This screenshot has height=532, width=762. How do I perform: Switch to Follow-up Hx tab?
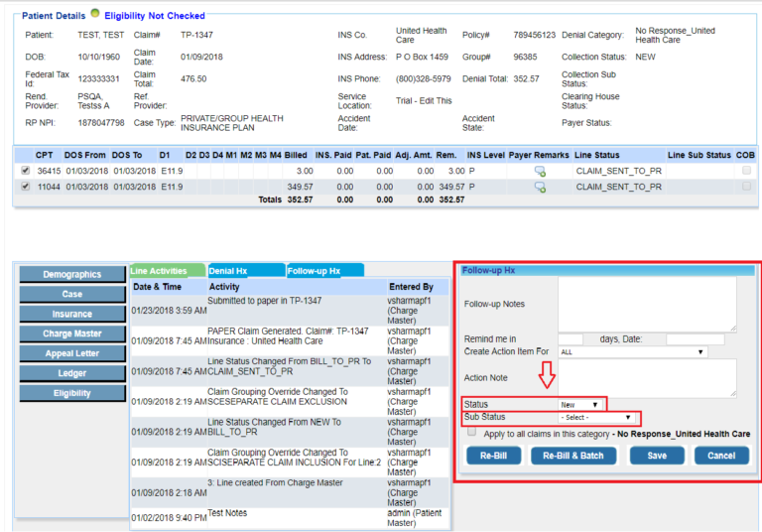tap(324, 271)
